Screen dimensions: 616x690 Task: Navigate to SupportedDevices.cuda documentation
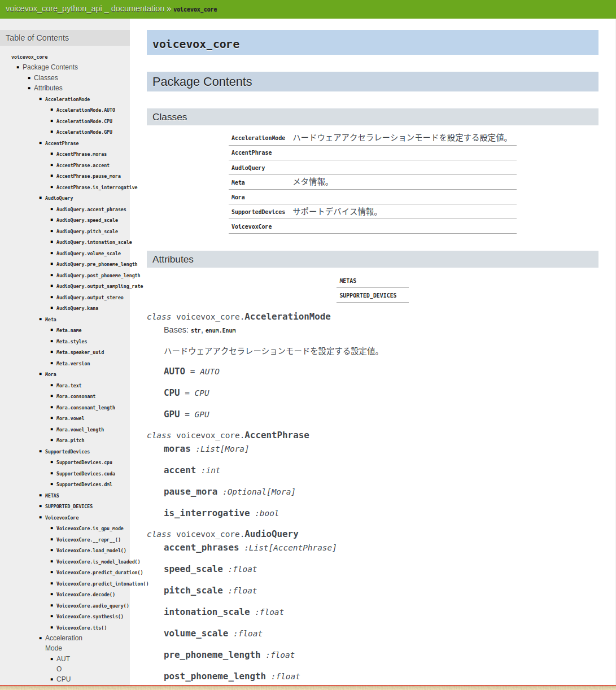[85, 473]
